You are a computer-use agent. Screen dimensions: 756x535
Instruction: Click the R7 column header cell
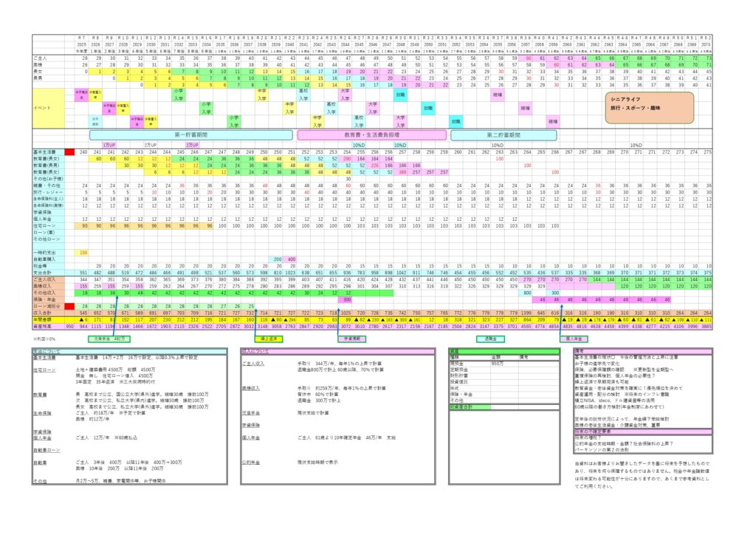coord(83,37)
